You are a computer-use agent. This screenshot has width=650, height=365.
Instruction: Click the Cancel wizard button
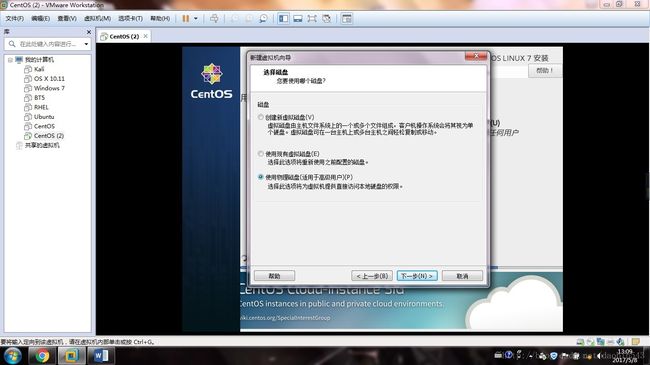[x=462, y=276]
